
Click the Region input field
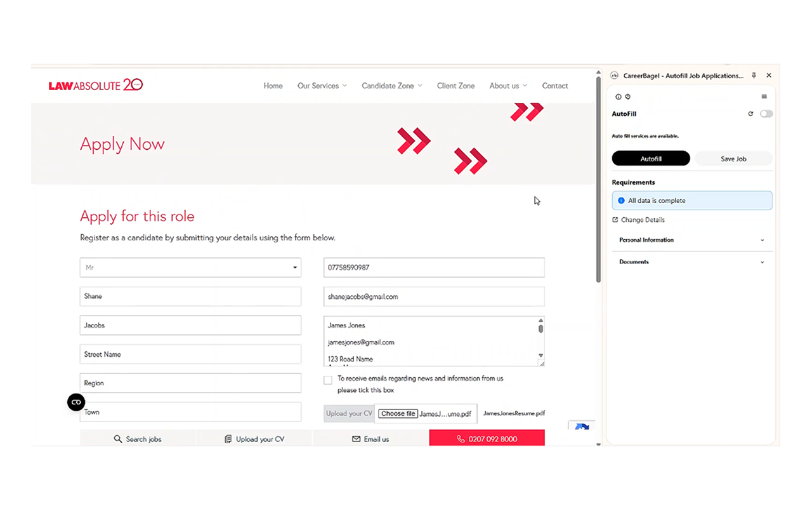[190, 383]
